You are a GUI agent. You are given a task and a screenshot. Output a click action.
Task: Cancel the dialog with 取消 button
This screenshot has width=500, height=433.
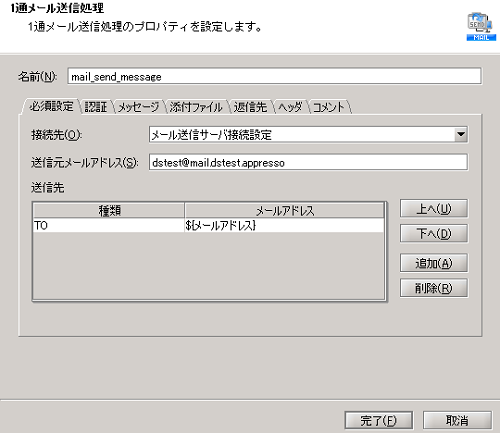[457, 420]
